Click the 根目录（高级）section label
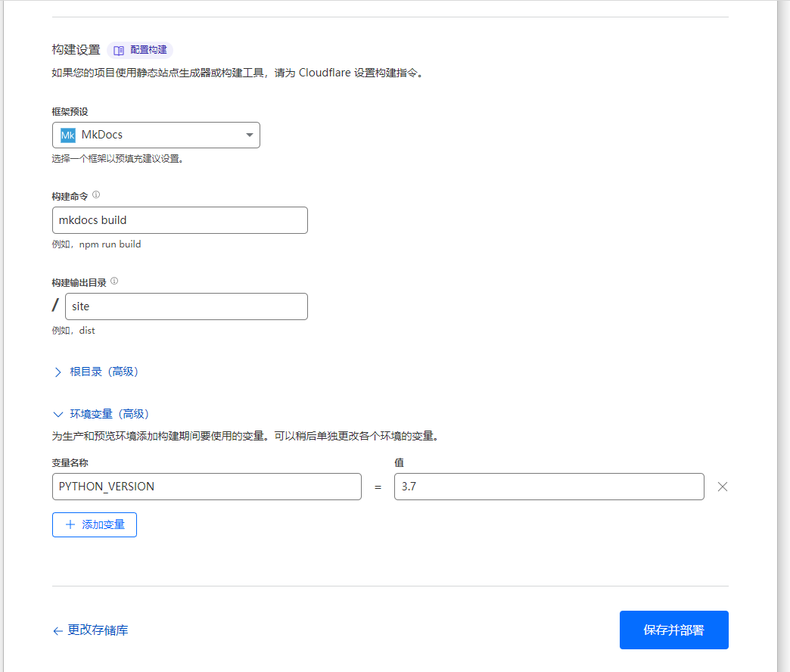The height and width of the screenshot is (672, 790). [x=104, y=372]
